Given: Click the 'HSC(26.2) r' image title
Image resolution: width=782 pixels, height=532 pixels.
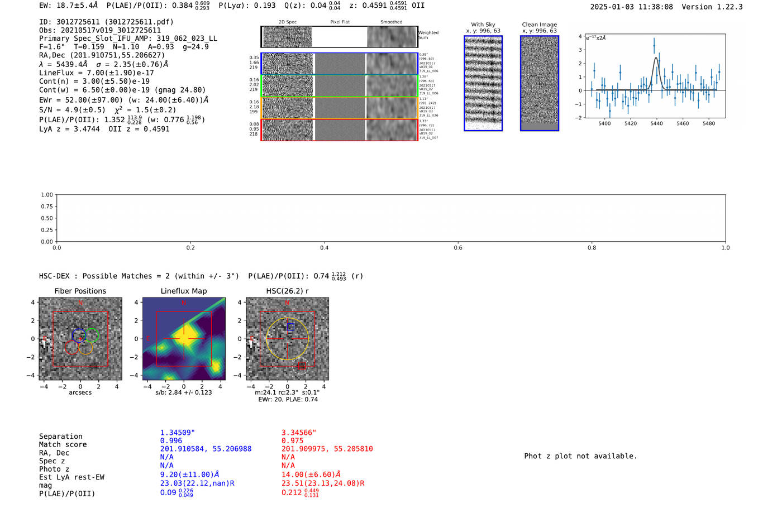Looking at the screenshot, I should [287, 291].
